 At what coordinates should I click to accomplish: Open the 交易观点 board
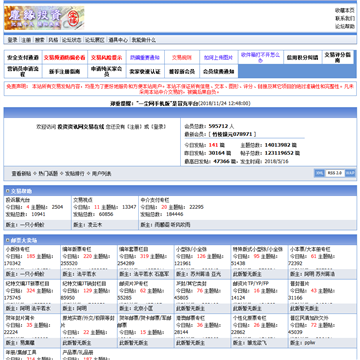83,200
